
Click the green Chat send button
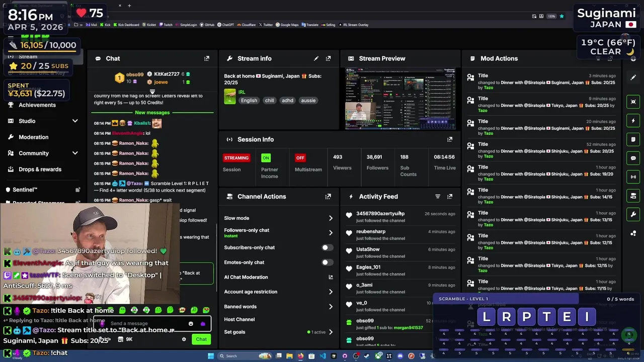[x=201, y=339]
